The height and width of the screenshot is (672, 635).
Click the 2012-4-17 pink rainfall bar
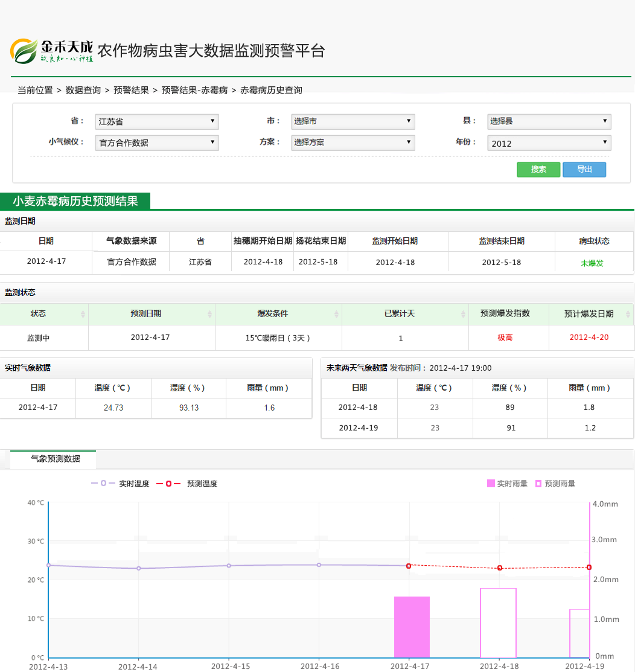pos(412,627)
